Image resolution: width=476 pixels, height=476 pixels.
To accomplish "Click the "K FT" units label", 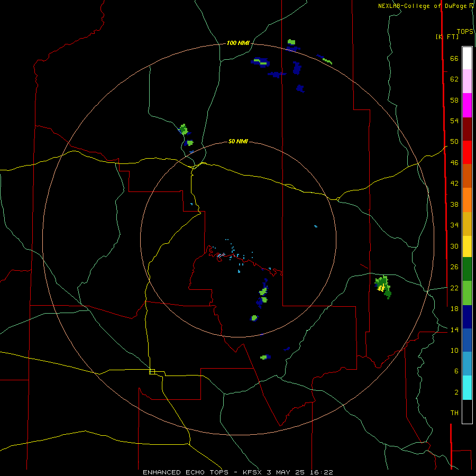I will [x=447, y=36].
